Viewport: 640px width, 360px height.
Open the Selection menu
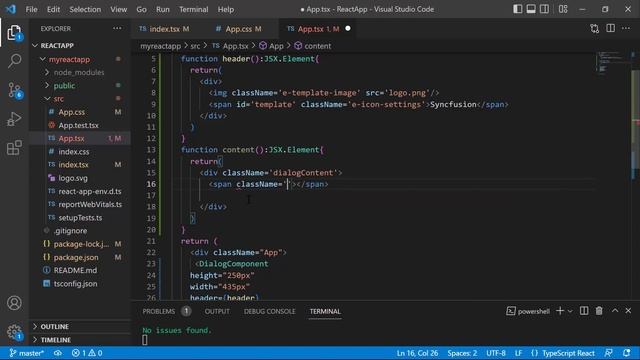click(85, 9)
